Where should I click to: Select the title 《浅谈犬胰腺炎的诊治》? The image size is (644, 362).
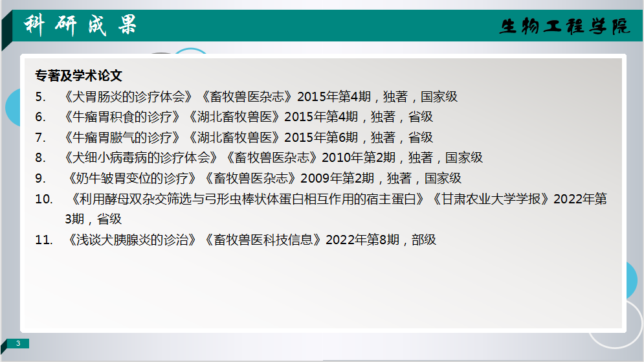[131, 240]
